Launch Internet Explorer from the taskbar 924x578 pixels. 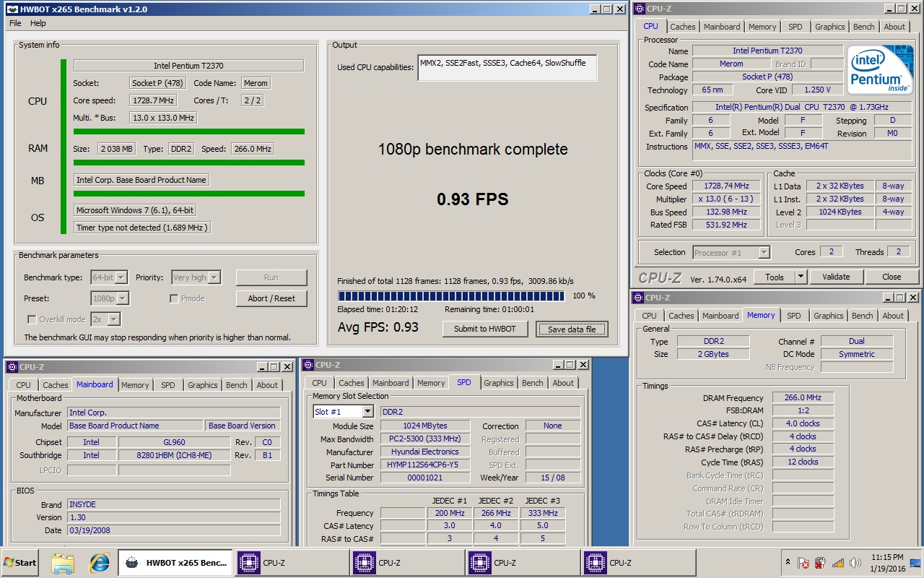99,563
